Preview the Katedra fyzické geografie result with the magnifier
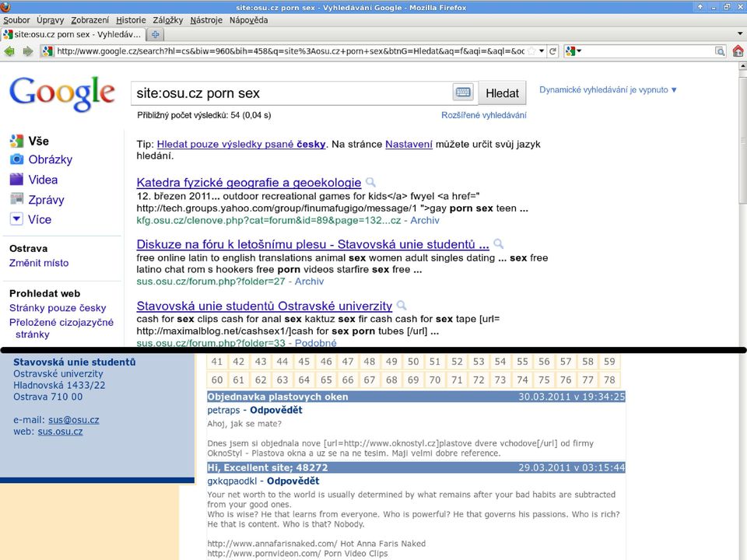747x560 pixels. pyautogui.click(x=370, y=182)
